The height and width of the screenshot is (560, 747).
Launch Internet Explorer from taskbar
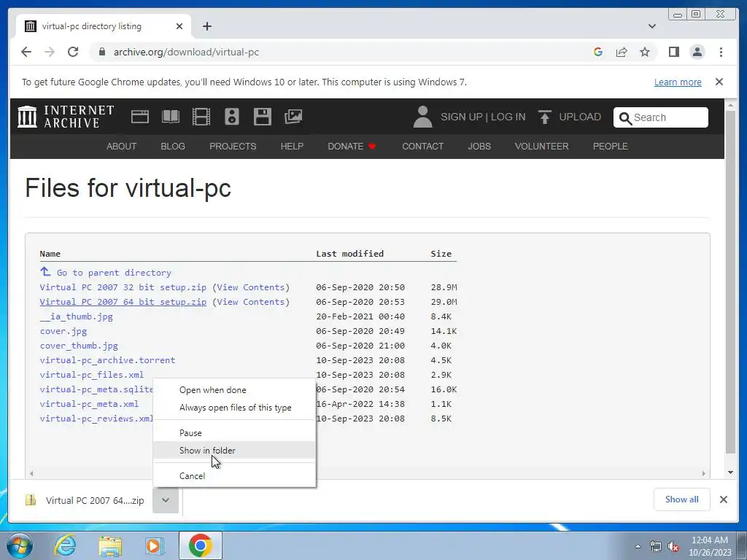click(x=65, y=545)
